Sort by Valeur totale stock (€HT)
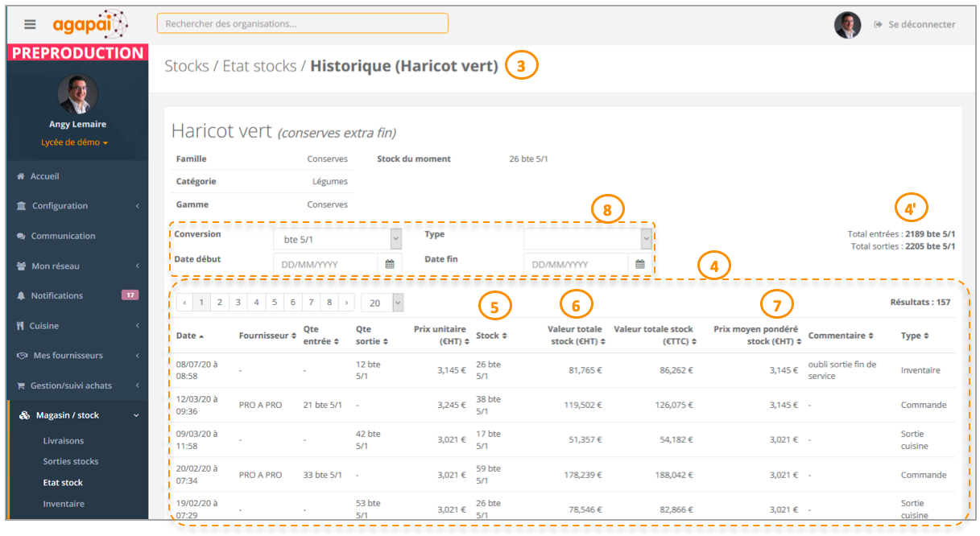 pyautogui.click(x=577, y=335)
